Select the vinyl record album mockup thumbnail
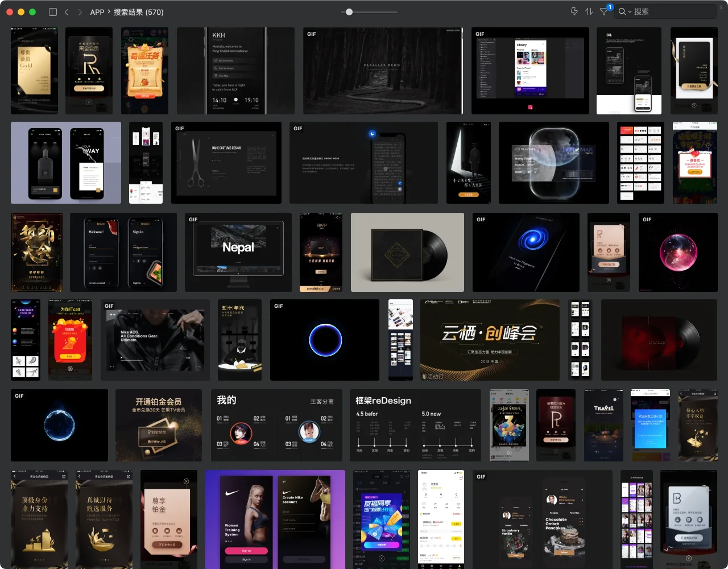Viewport: 728px width, 569px height. [407, 252]
